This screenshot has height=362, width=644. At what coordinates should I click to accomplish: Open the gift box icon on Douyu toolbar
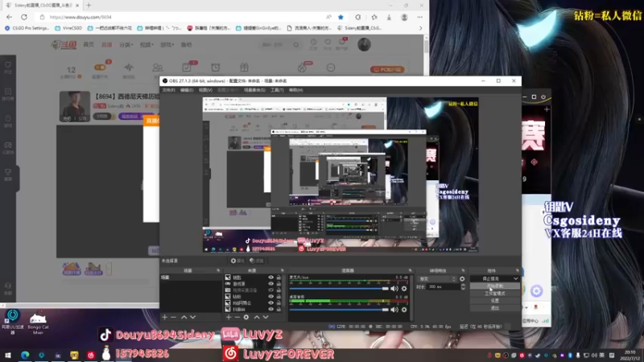tap(245, 68)
